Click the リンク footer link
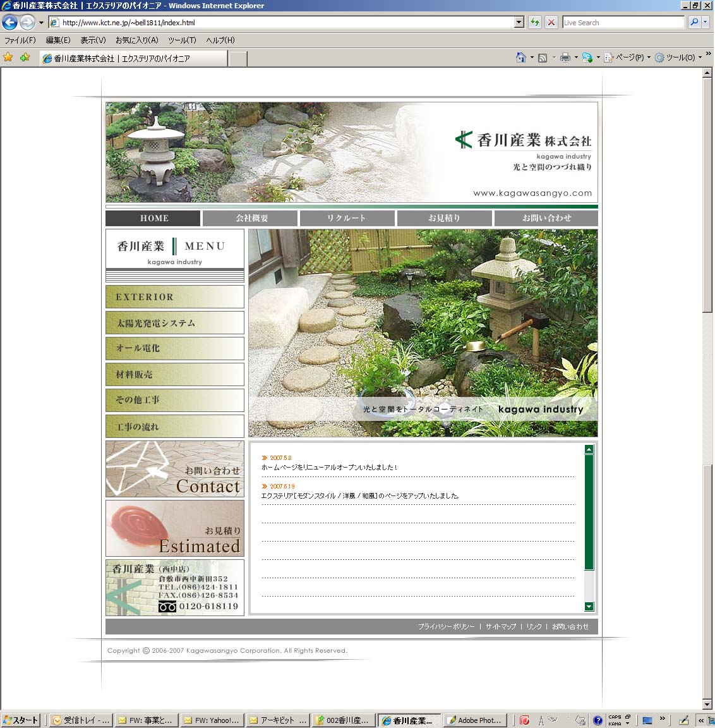The height and width of the screenshot is (728, 715). (534, 627)
